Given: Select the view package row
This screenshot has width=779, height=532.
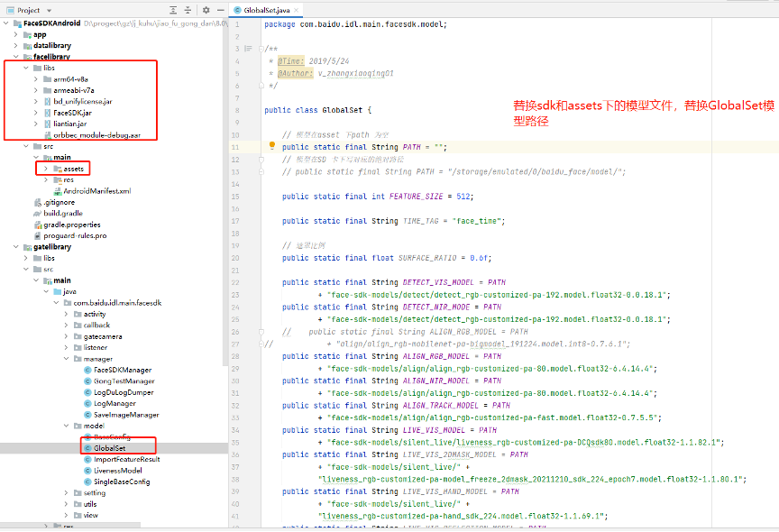Looking at the screenshot, I should 90,515.
